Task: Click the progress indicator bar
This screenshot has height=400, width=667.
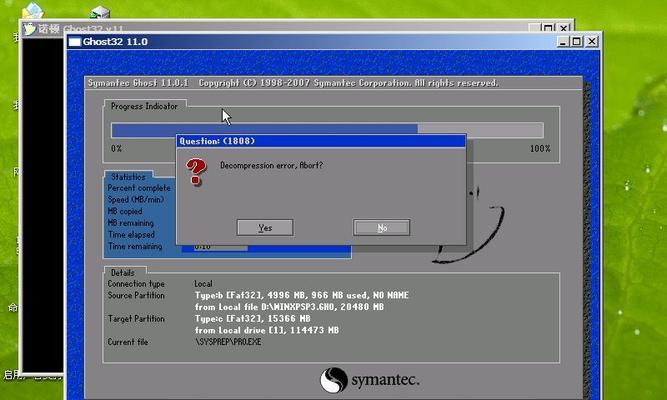Action: [327, 130]
